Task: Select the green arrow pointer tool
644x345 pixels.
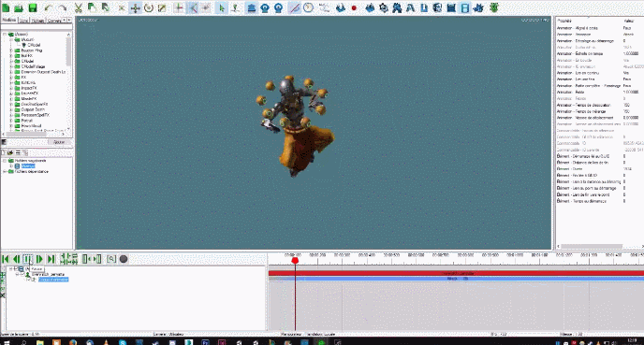Action: (221, 7)
